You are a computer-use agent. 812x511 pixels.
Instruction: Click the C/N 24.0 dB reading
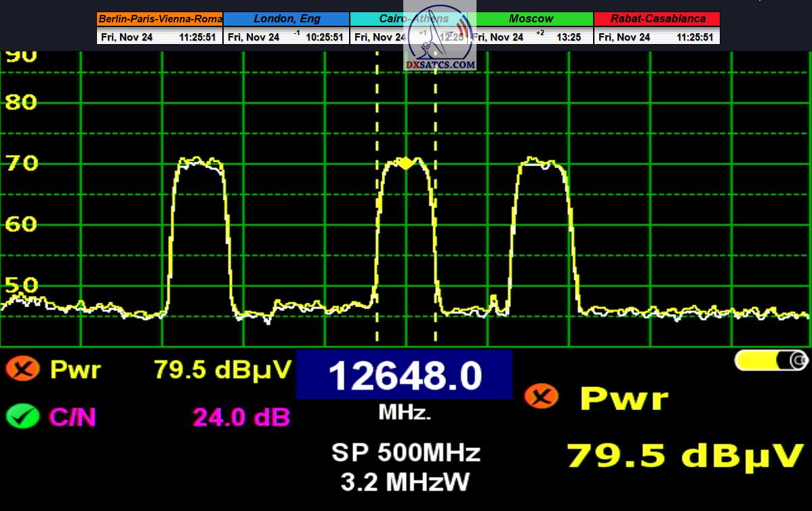point(241,417)
